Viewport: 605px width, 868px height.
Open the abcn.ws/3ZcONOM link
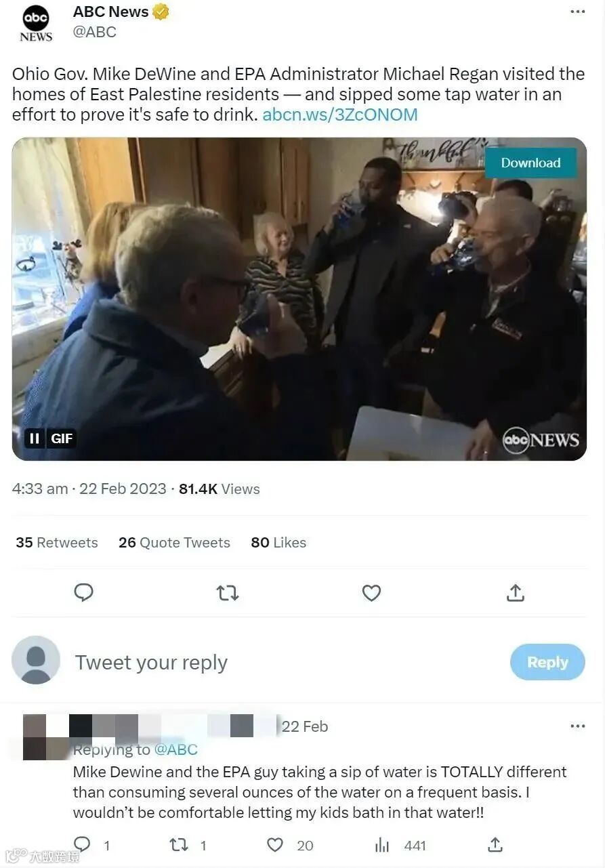[x=340, y=115]
